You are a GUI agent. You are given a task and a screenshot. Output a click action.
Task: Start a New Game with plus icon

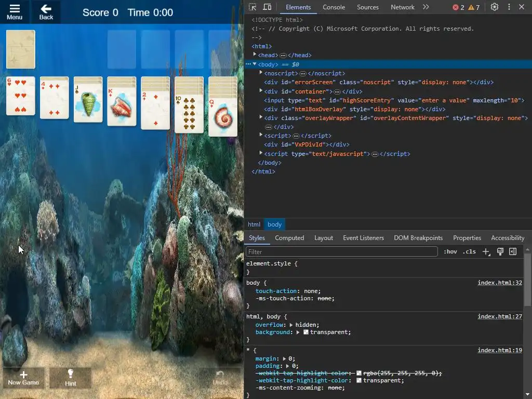pos(23,378)
